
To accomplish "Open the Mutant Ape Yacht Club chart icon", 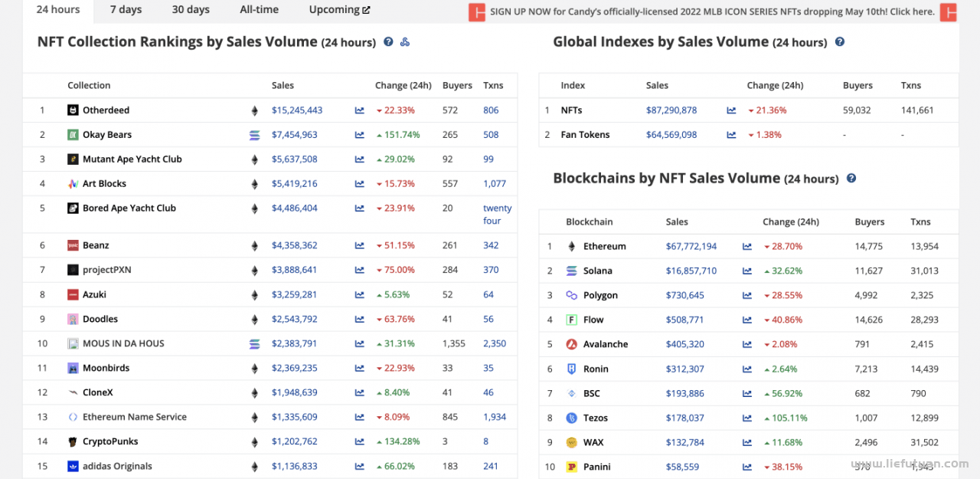I will [x=360, y=159].
